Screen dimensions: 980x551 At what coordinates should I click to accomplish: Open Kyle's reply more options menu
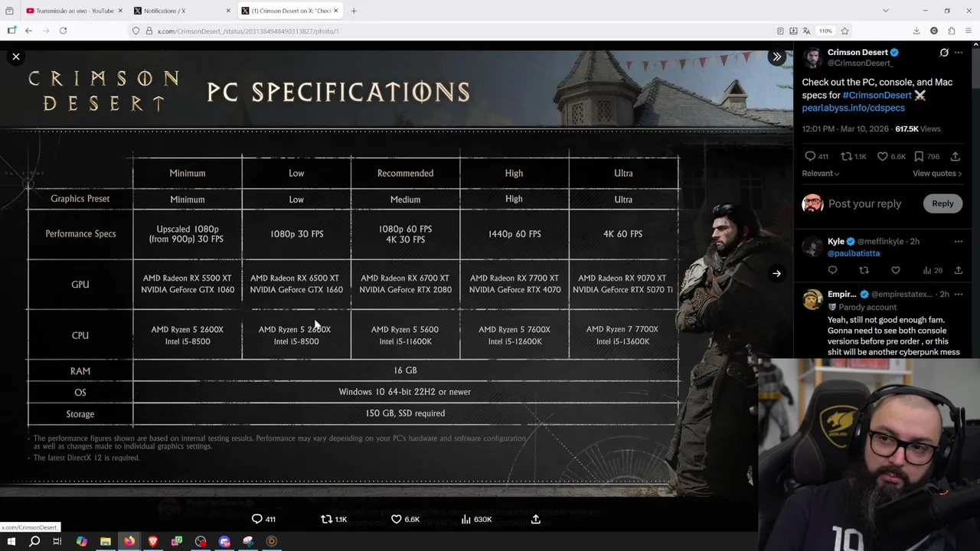(x=959, y=242)
